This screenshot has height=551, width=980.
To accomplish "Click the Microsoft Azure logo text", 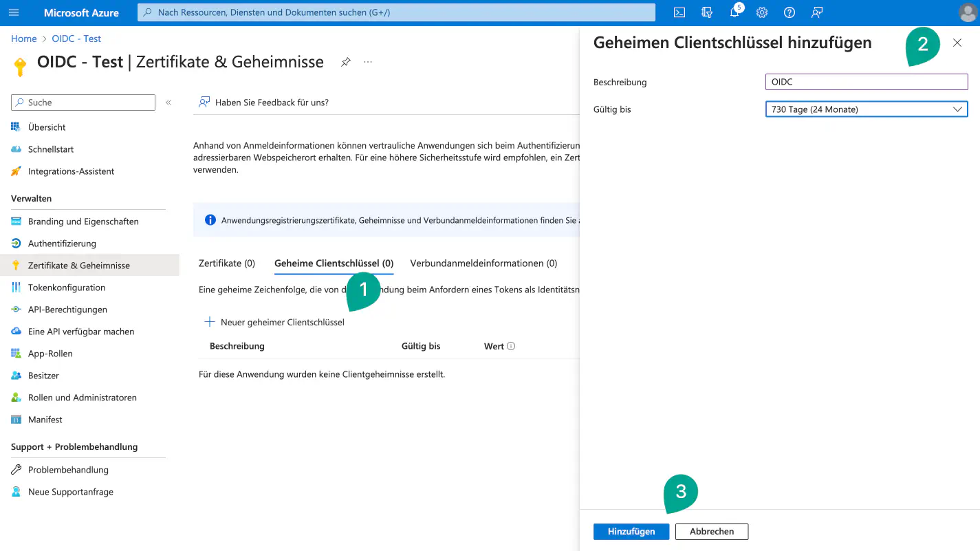I will point(81,12).
